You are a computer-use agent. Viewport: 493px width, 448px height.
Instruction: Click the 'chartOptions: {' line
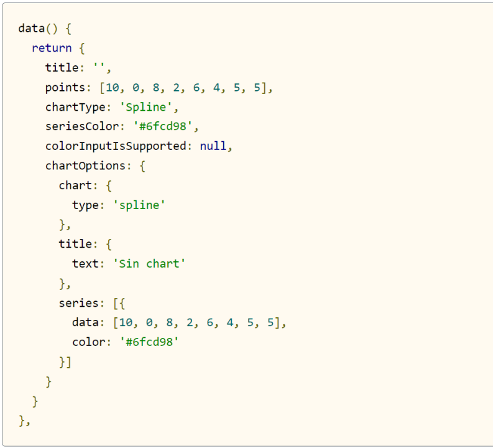[x=95, y=166]
